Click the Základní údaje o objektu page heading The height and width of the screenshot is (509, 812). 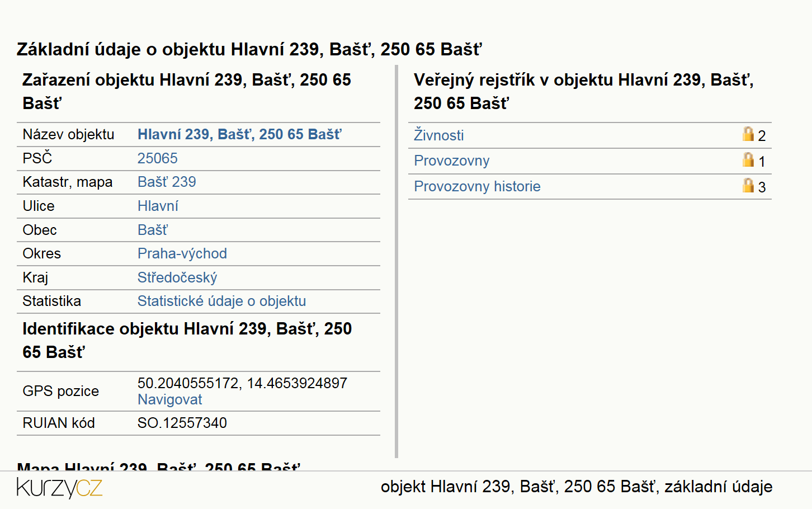(249, 49)
